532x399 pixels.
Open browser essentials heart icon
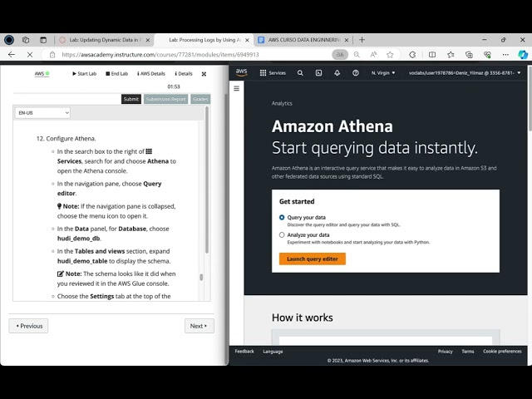click(x=487, y=54)
